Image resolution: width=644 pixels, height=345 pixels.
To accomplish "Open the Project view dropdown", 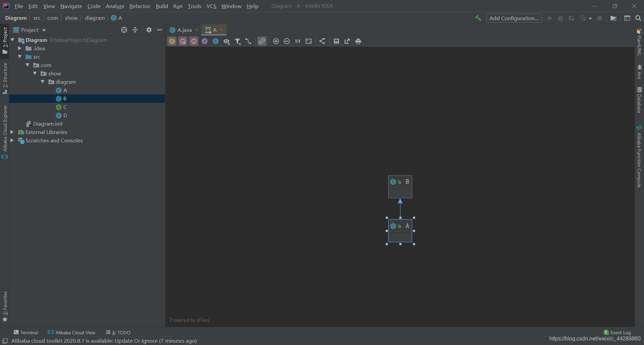I will point(30,30).
